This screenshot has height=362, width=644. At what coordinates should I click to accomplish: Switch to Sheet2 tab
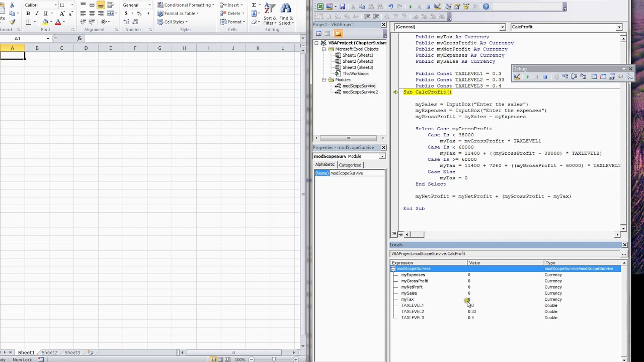tap(49, 353)
